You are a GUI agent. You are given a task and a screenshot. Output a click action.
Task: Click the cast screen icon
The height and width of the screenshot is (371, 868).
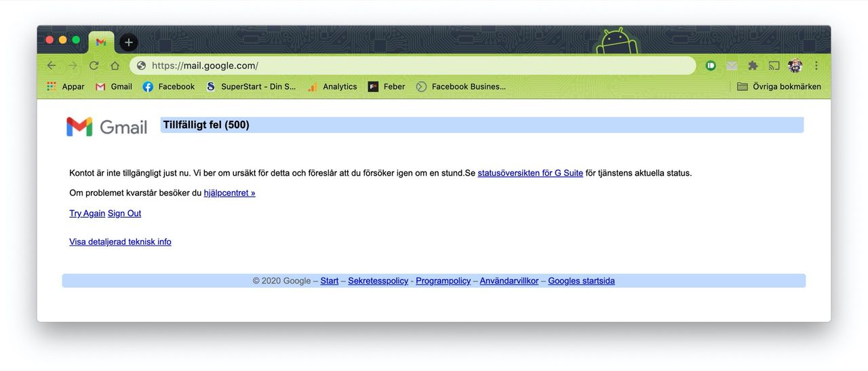tap(774, 66)
